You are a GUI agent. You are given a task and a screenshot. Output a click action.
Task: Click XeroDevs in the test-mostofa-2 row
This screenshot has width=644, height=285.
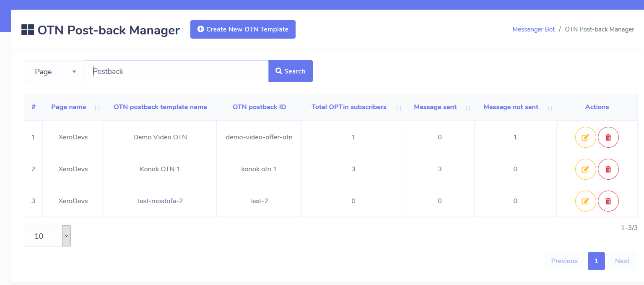tap(73, 201)
